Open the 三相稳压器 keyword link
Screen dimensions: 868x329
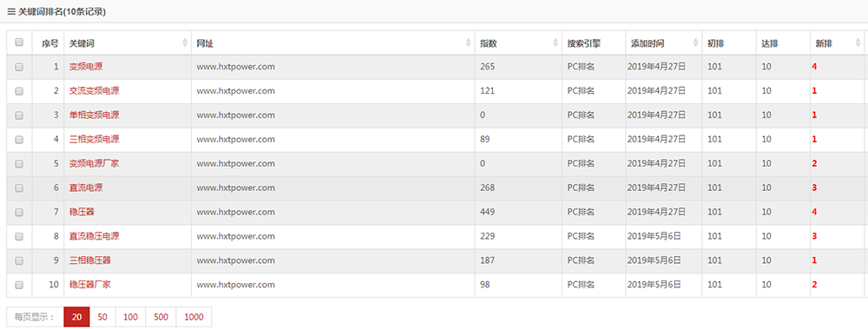tap(86, 260)
